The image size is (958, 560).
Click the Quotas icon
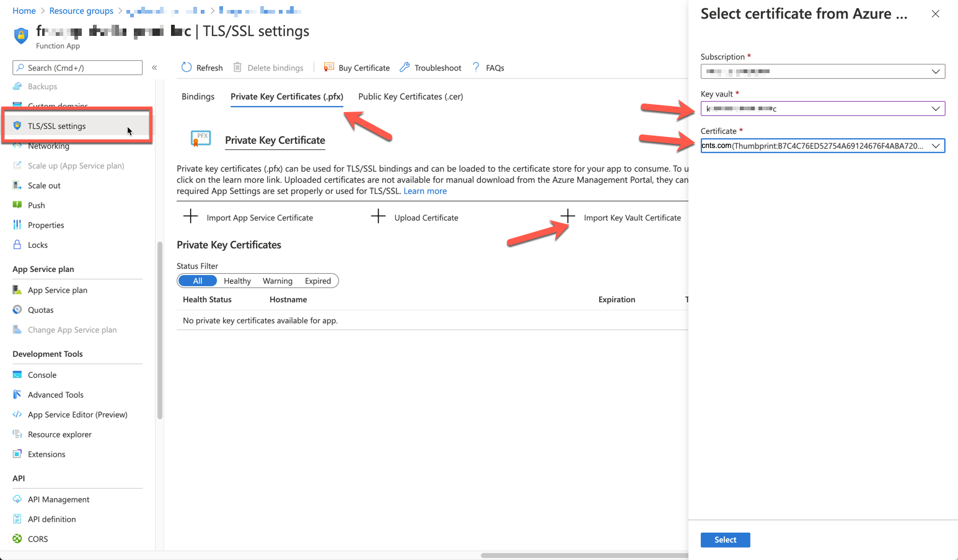pos(17,310)
